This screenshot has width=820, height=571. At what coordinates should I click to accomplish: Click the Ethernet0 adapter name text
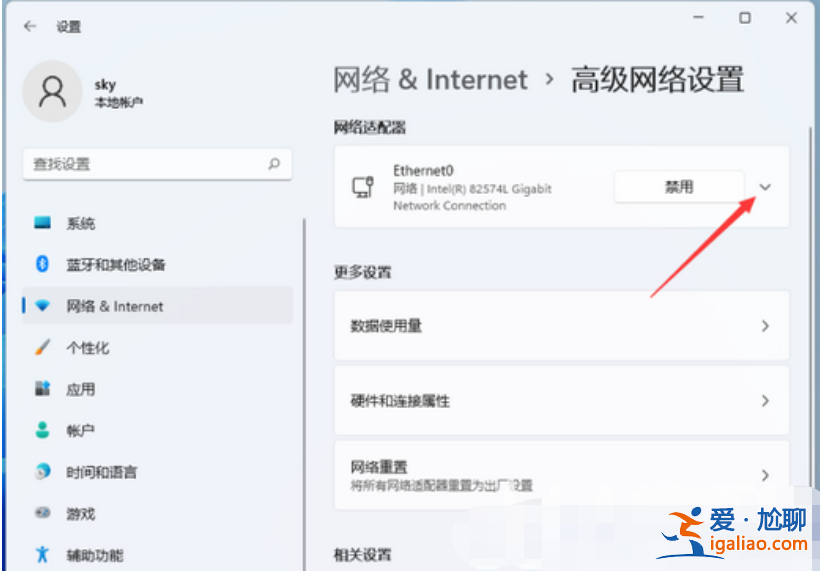point(424,170)
